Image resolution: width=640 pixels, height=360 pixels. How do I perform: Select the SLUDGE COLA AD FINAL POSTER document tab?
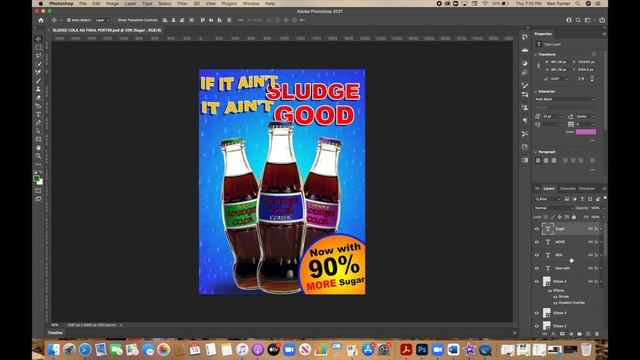tap(107, 30)
